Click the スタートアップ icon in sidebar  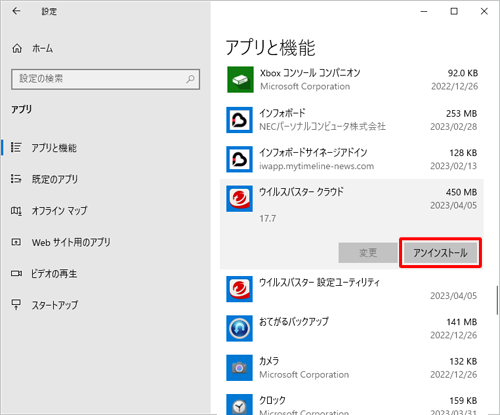[16, 304]
